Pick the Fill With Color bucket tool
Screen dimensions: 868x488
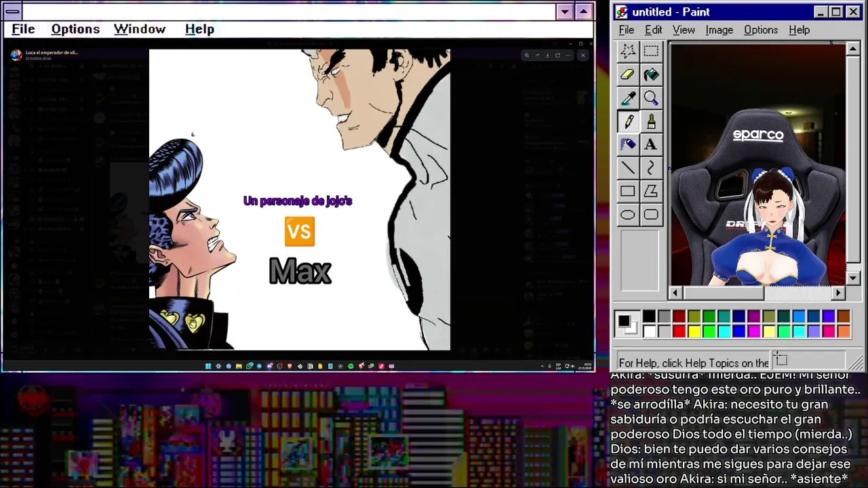coord(651,75)
